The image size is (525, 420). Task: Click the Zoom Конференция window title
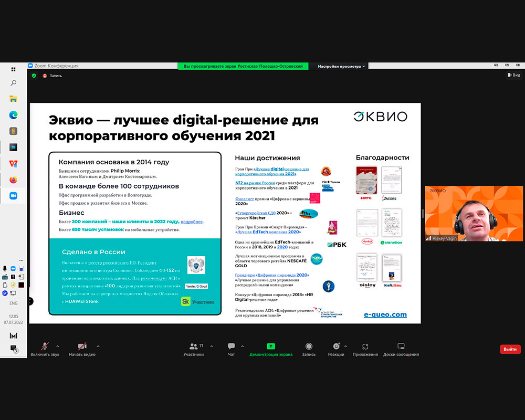pos(56,66)
